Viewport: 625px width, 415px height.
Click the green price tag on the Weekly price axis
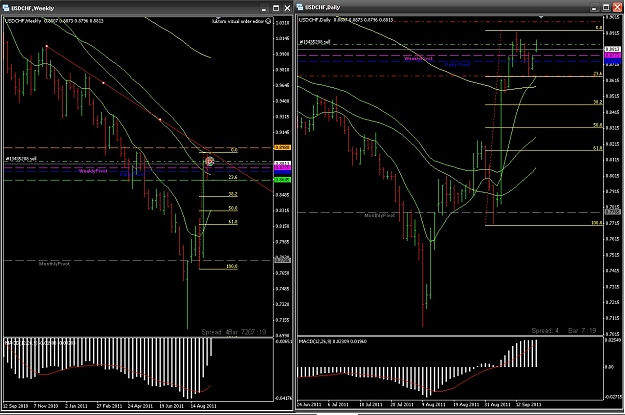282,180
